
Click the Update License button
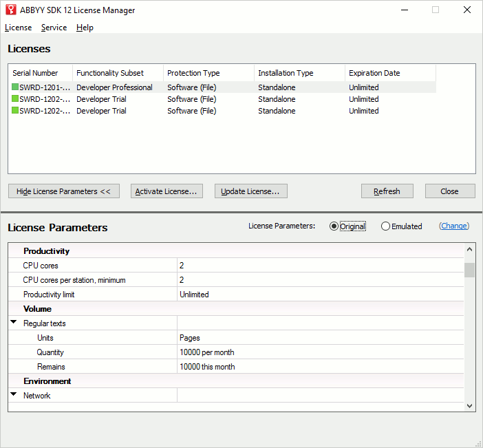[250, 191]
